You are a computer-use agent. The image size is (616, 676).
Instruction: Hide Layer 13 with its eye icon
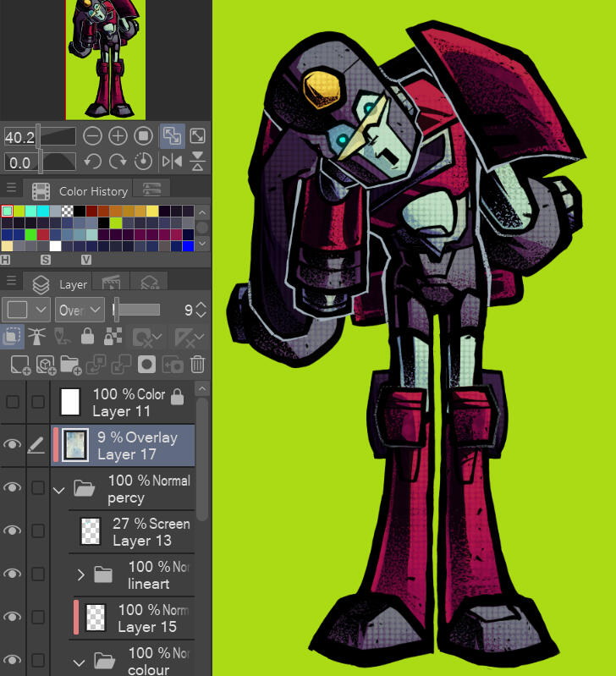12,530
